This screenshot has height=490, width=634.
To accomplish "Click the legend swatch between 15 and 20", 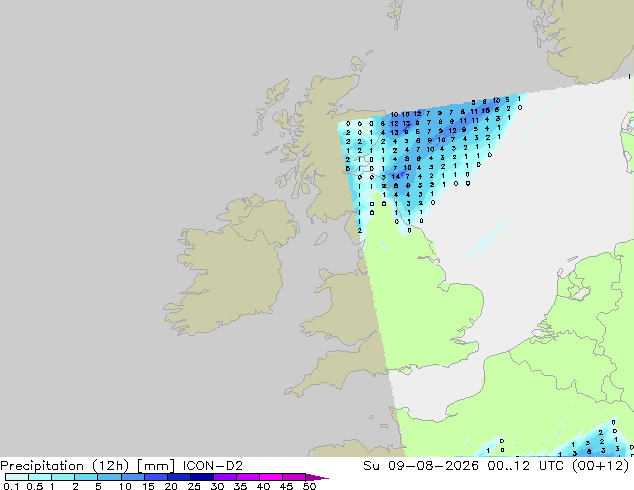I will pos(155,477).
